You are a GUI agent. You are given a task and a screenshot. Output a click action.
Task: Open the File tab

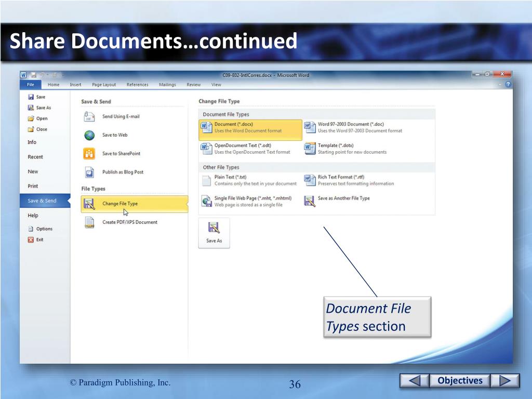[31, 85]
